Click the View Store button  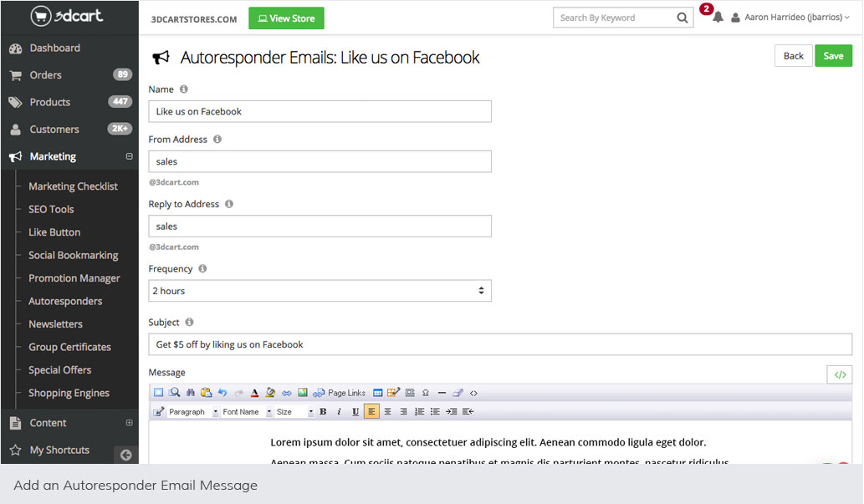click(x=286, y=18)
